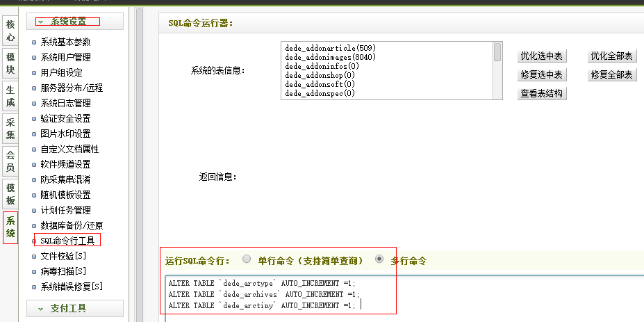Open SQL命令行工具 in the sidebar
The image size is (644, 322).
67,241
